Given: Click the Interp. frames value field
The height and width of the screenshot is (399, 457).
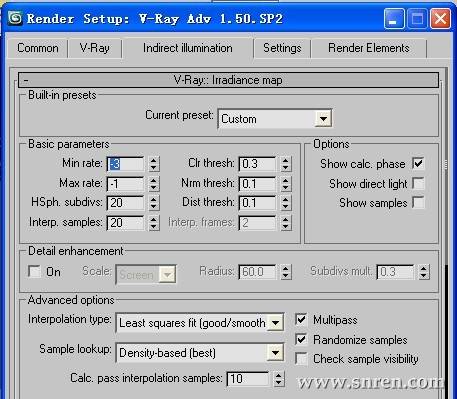Looking at the screenshot, I should [x=257, y=223].
